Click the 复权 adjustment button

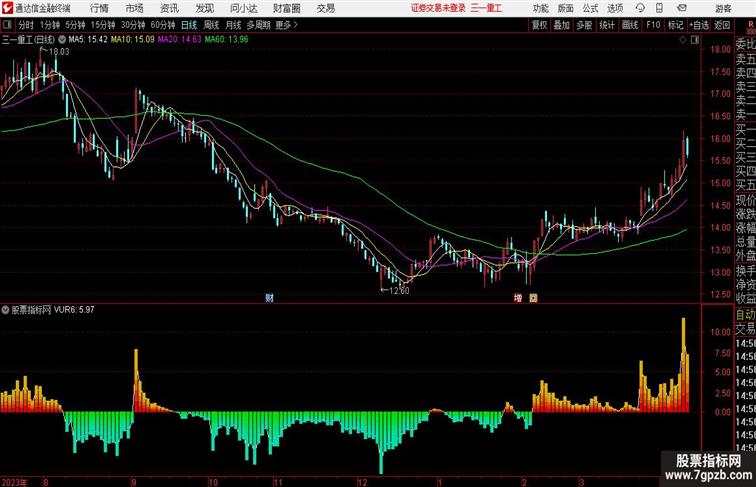540,25
